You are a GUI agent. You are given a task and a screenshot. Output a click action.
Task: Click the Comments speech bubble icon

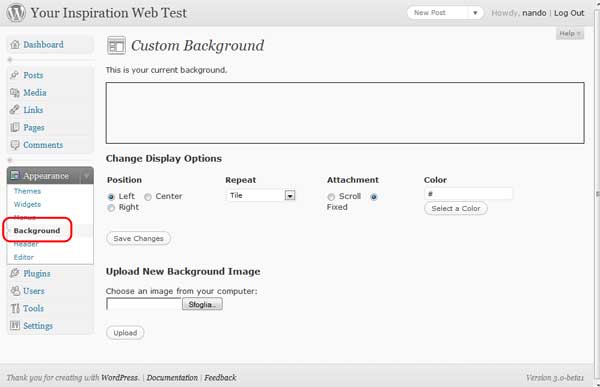point(15,145)
